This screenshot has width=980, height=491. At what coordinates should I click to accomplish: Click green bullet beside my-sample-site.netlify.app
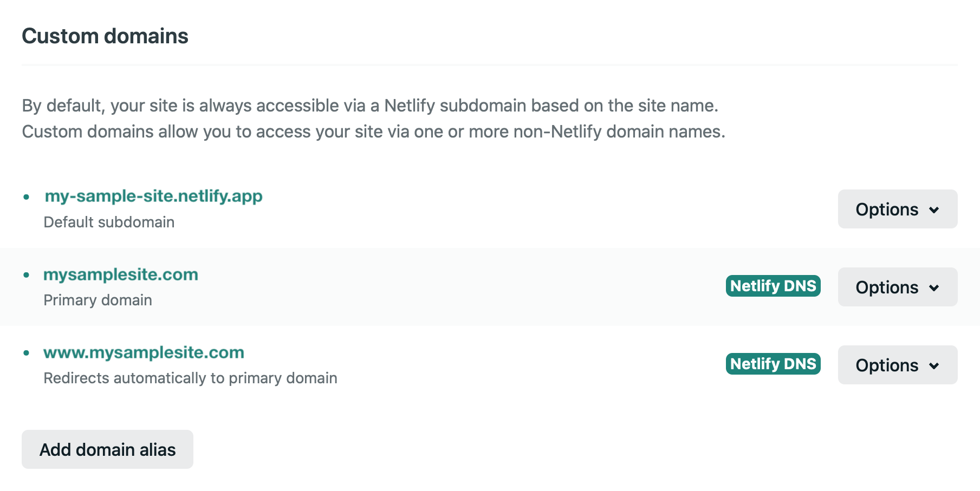[26, 197]
